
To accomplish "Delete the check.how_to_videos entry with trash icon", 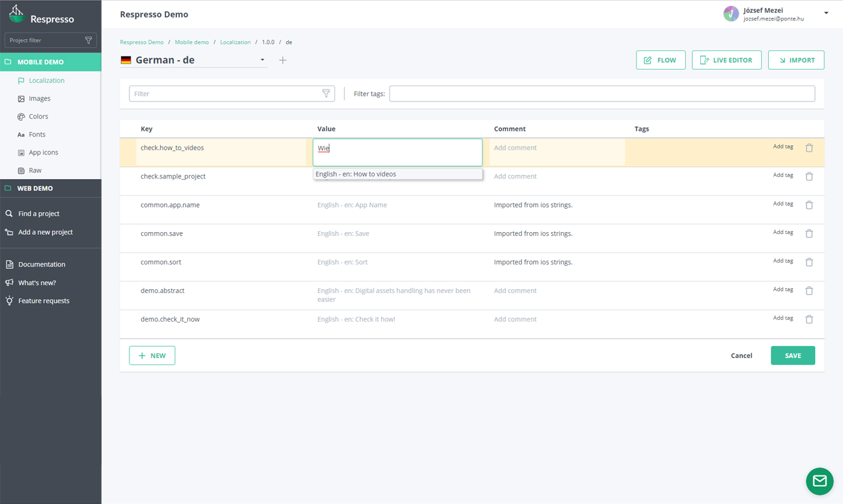I will [809, 147].
